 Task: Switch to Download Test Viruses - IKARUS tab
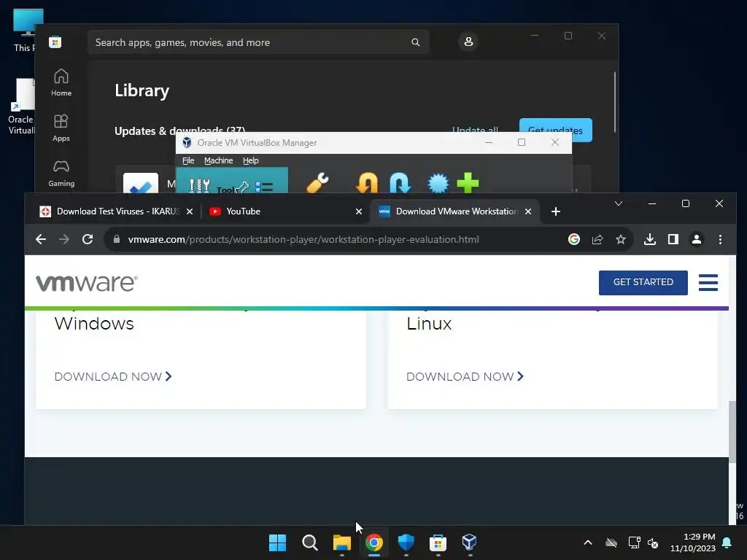(x=116, y=211)
